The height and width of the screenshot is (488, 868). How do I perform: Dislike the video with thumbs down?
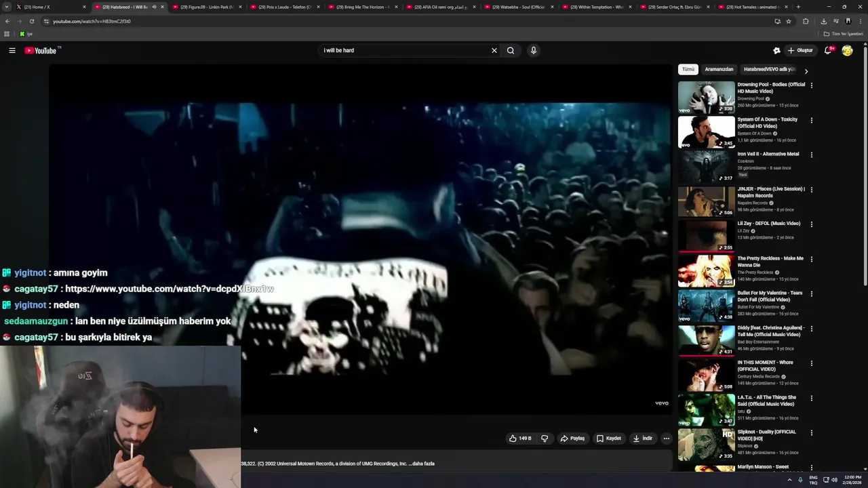pos(545,439)
